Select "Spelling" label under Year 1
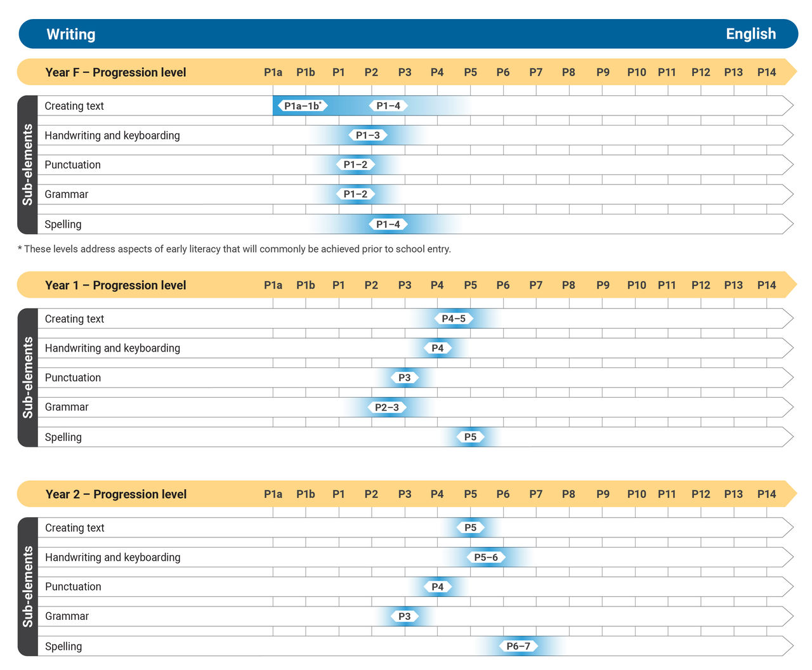This screenshot has height=670, width=812. pyautogui.click(x=63, y=437)
